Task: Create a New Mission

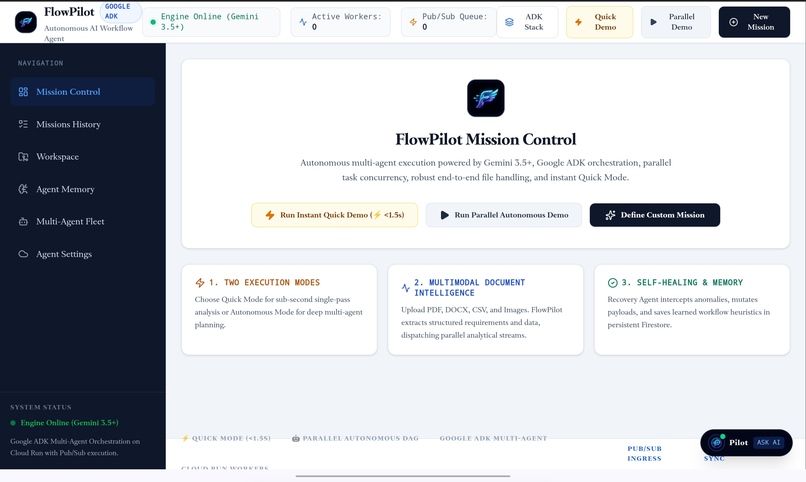Action: [x=754, y=22]
